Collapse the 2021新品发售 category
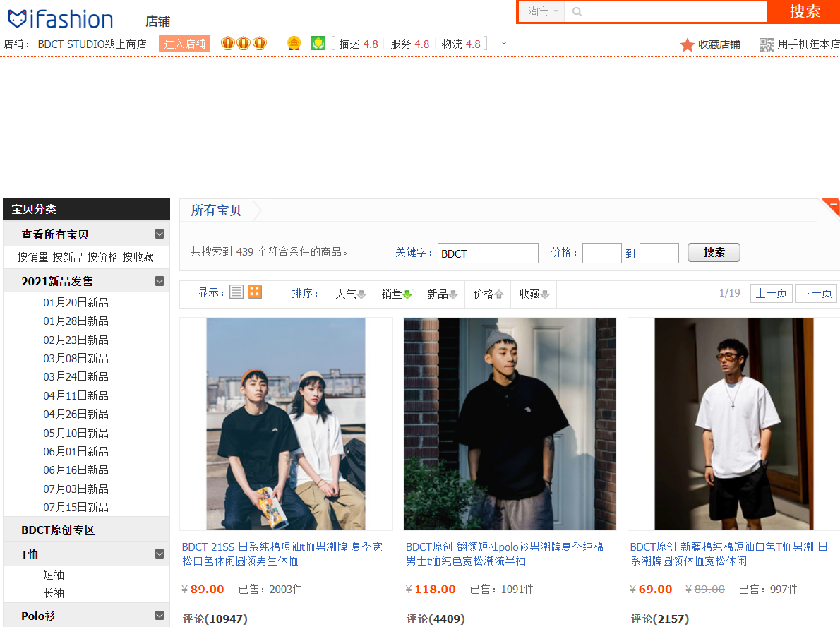Viewport: 840px width, 627px height. point(159,281)
